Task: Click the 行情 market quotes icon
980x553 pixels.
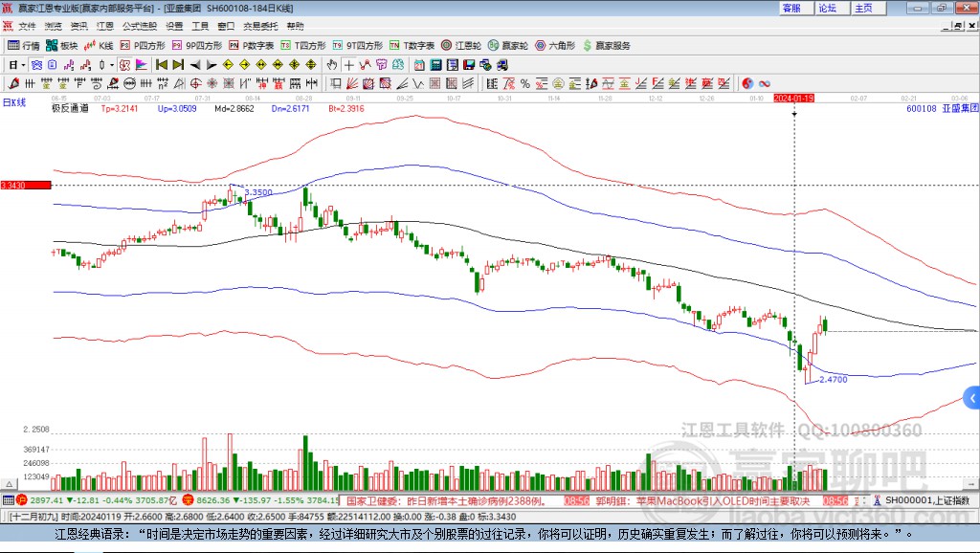Action: click(24, 46)
